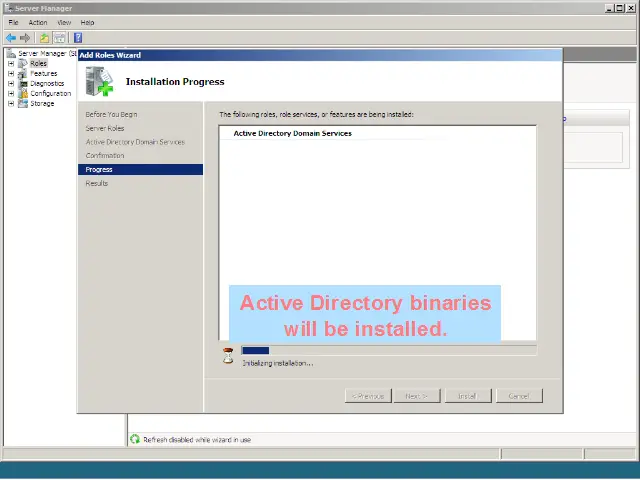The image size is (640, 480).
Task: Select Diagnostics label in the tree
Action: 47,83
